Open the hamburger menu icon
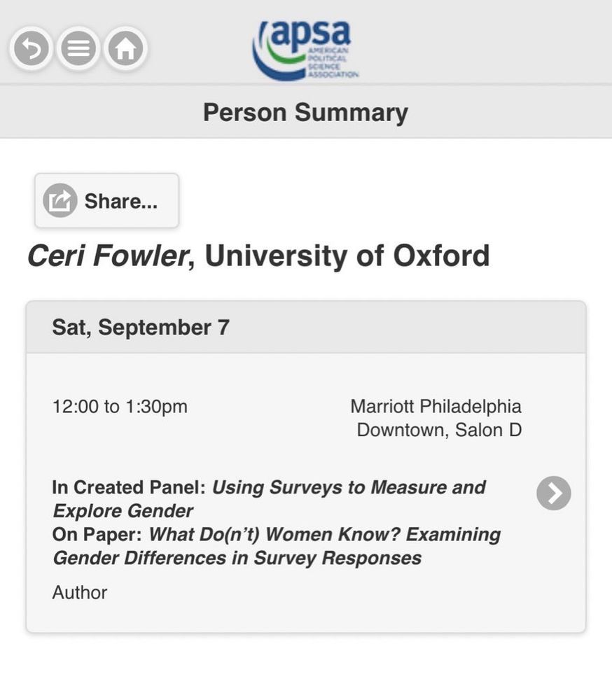Image resolution: width=612 pixels, height=700 pixels. (78, 49)
